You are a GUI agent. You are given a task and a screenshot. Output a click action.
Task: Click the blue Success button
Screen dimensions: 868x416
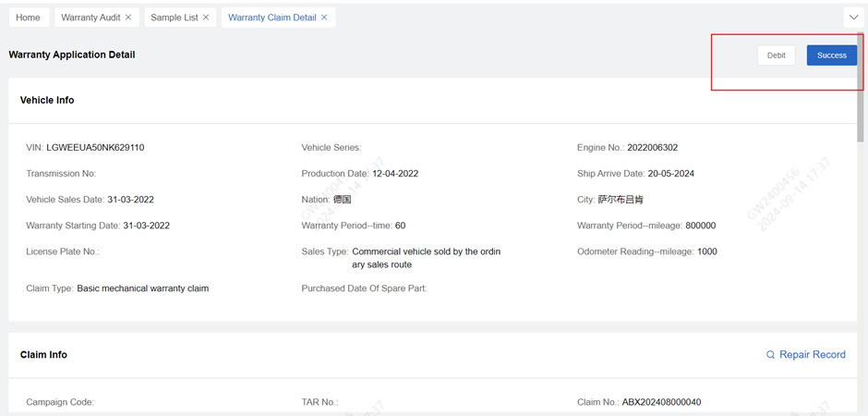point(831,55)
